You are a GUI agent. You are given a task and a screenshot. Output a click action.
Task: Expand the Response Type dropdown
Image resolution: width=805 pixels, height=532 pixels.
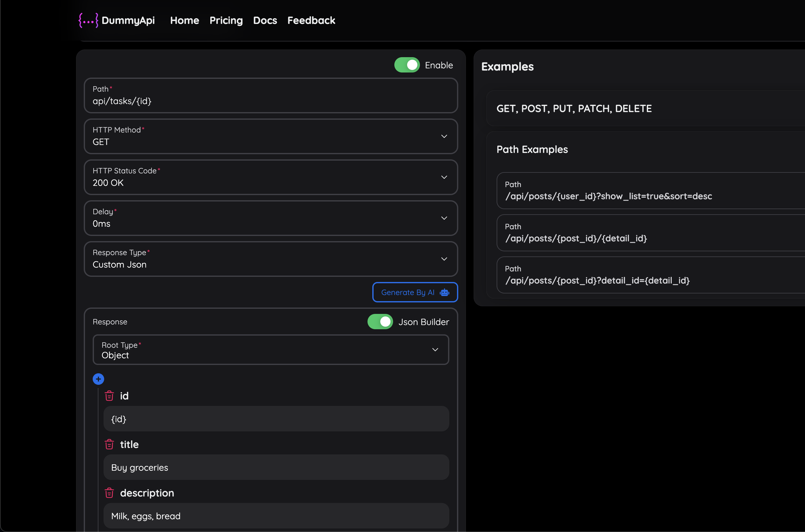[271, 259]
